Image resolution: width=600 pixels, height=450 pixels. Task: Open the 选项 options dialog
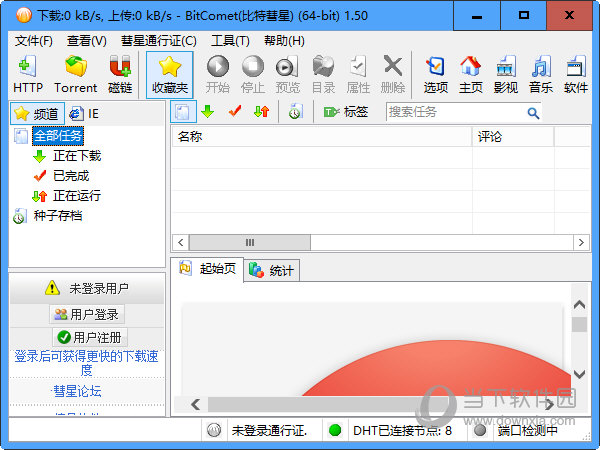click(435, 75)
